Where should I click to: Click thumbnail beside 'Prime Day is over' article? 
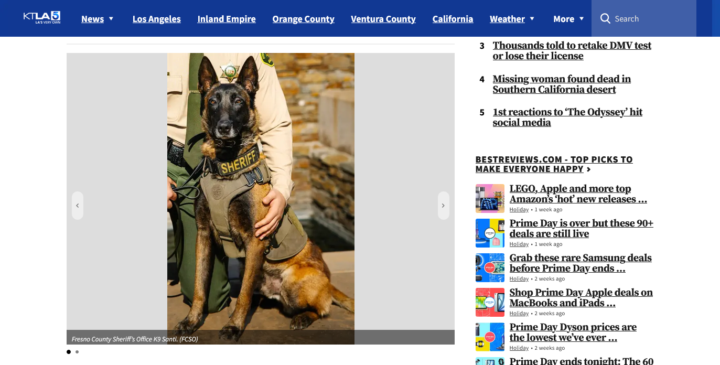(490, 233)
